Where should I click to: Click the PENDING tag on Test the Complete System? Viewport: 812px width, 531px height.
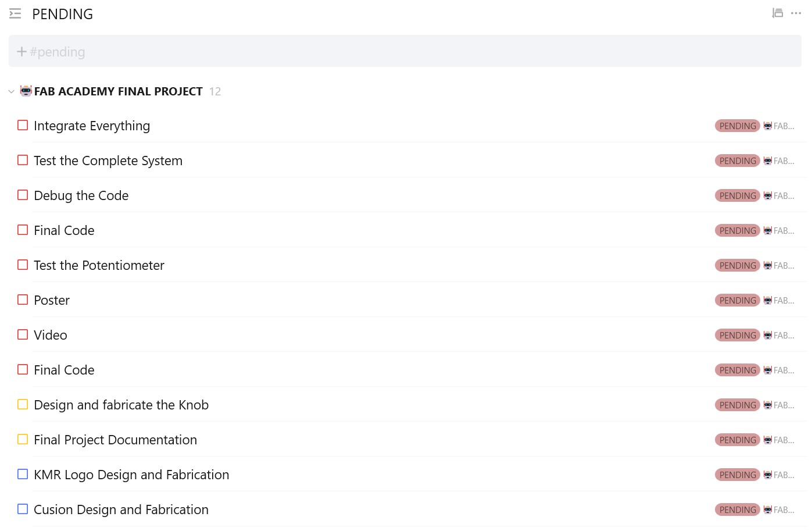tap(737, 161)
